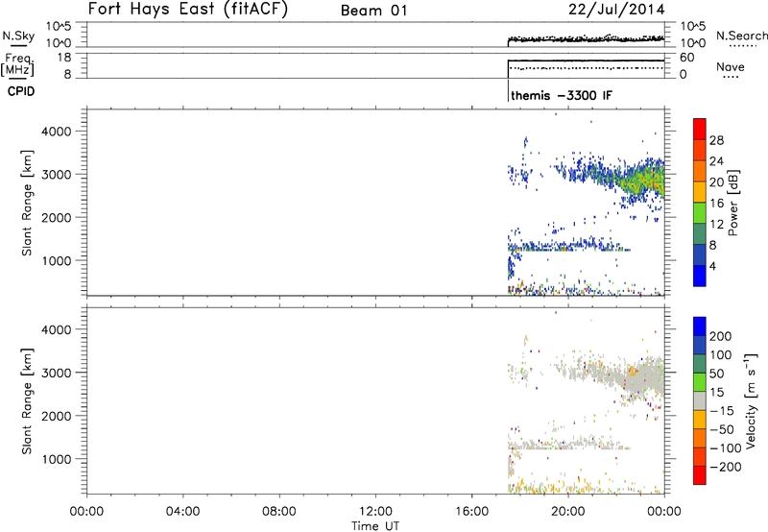The height and width of the screenshot is (532, 768).
Task: Click the 'themis -3300 IF' CPID text
Action: [562, 95]
